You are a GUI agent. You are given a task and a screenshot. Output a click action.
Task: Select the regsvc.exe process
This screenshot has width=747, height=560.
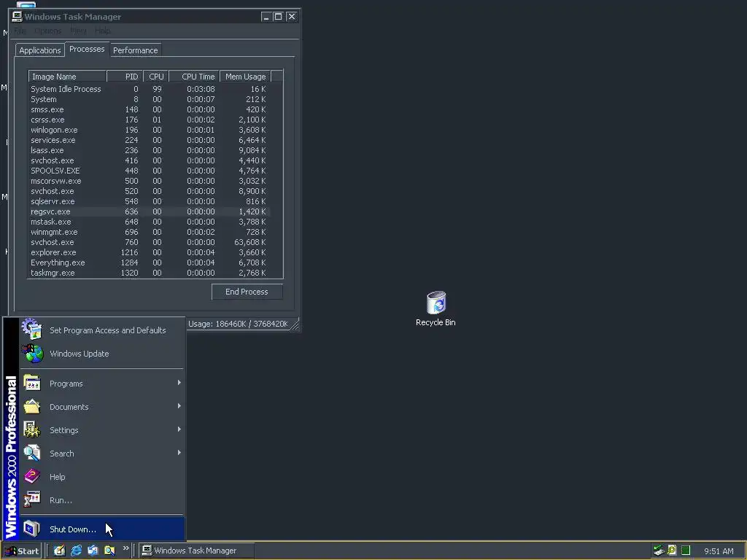pyautogui.click(x=149, y=212)
